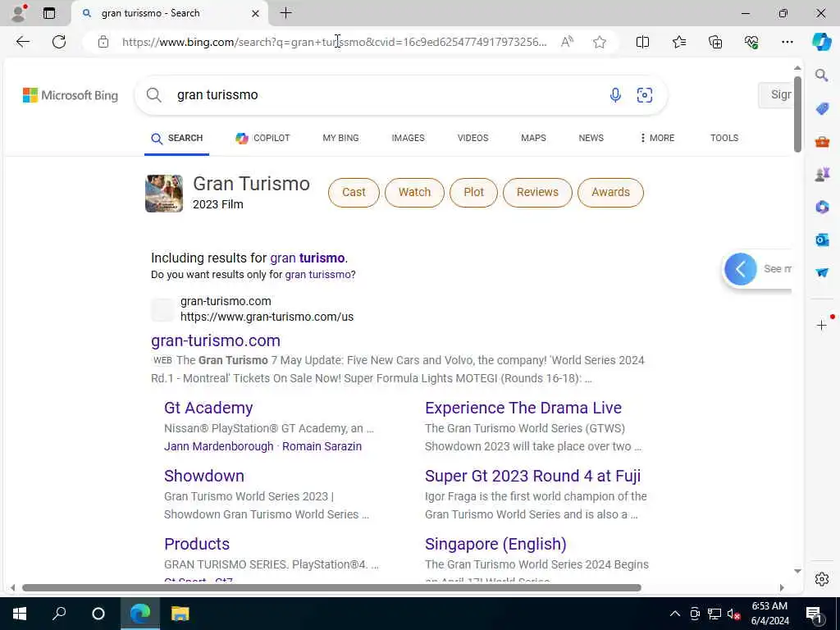Search using an image camera icon
Image resolution: width=840 pixels, height=630 pixels.
pyautogui.click(x=645, y=95)
